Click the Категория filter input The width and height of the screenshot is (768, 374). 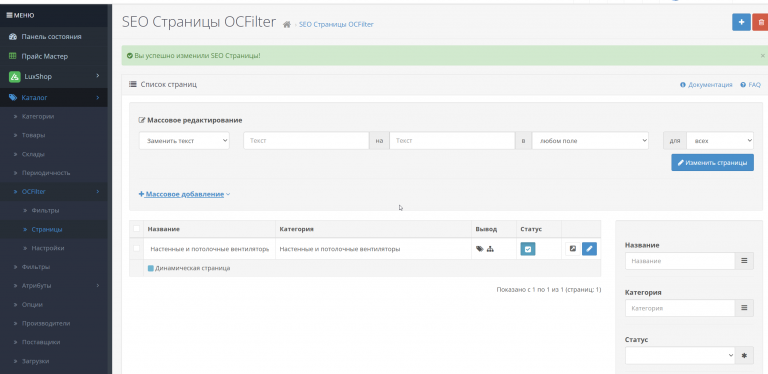tap(680, 308)
